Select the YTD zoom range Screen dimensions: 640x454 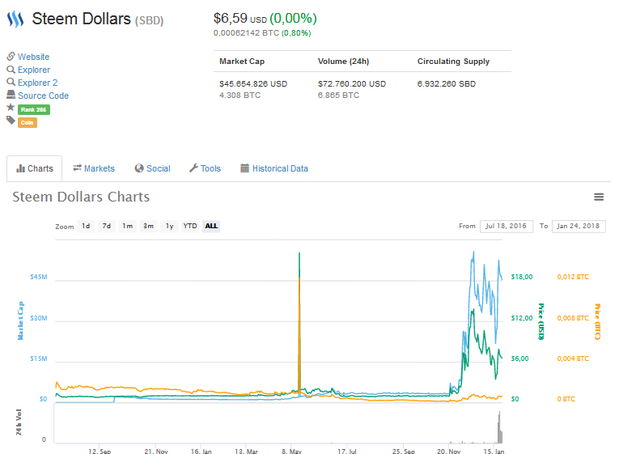[x=190, y=226]
